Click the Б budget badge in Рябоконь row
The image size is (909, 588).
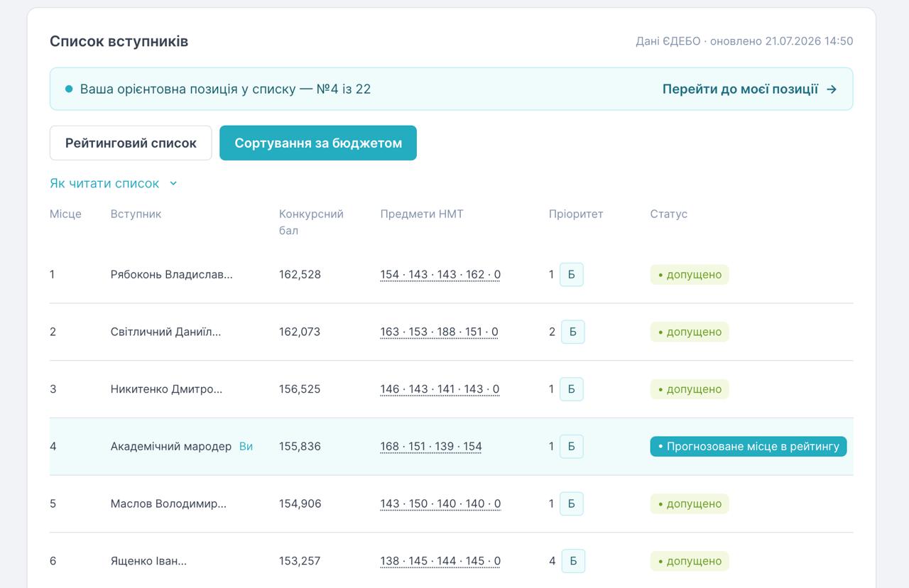click(572, 275)
